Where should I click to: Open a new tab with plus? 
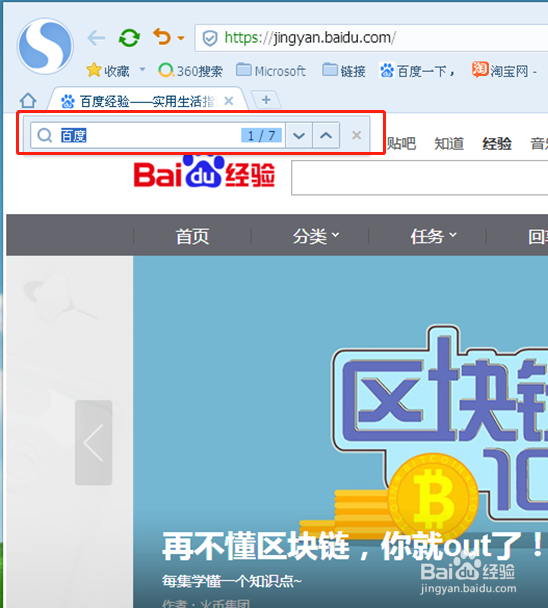pos(266,100)
